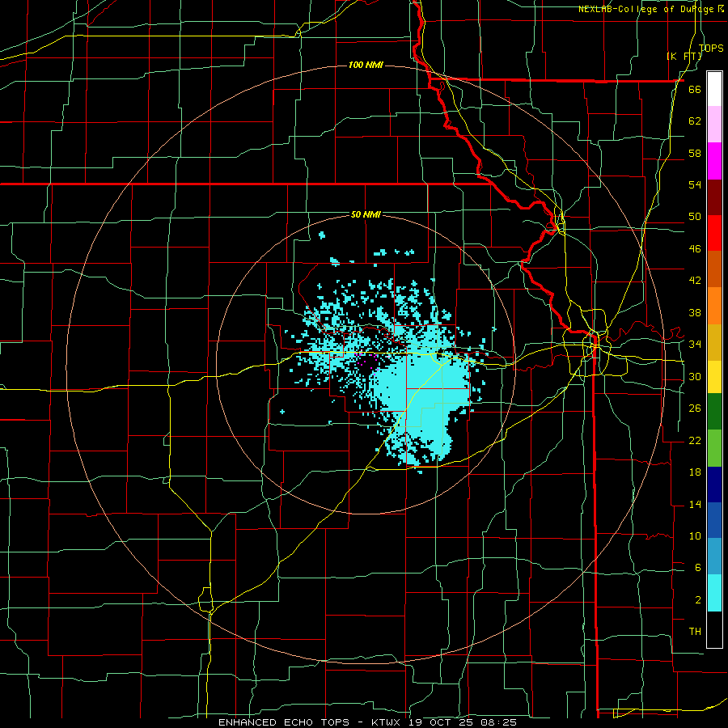This screenshot has width=728, height=728.
Task: Click the legend value 46
Action: (x=695, y=248)
